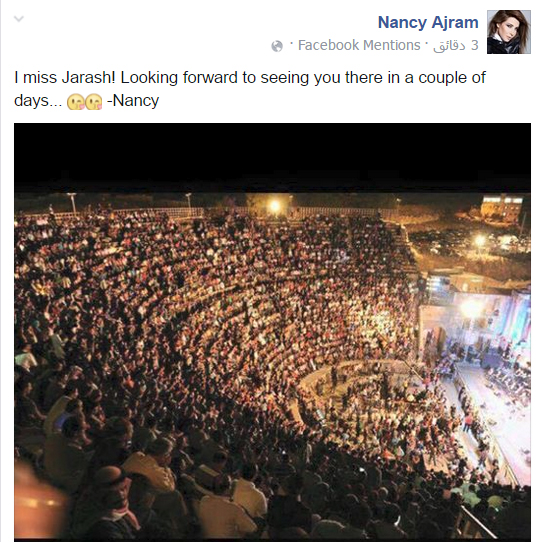
Task: Click the word 'days...' in post
Action: tap(38, 101)
